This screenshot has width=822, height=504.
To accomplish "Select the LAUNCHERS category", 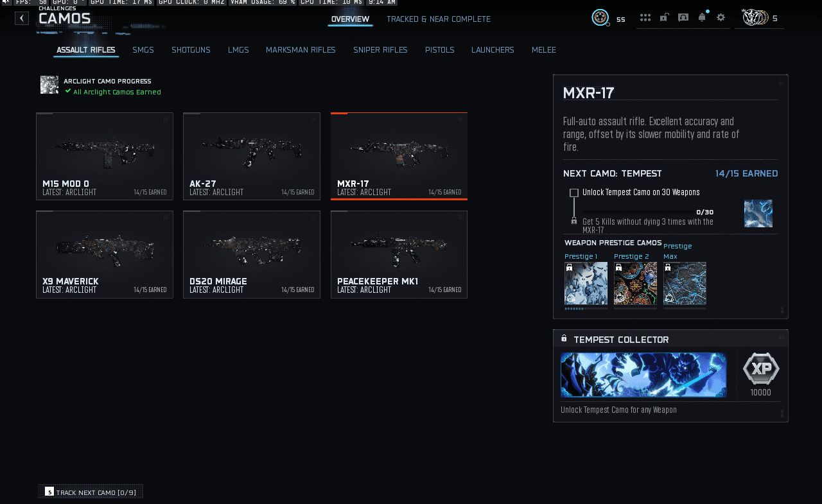I will click(493, 49).
